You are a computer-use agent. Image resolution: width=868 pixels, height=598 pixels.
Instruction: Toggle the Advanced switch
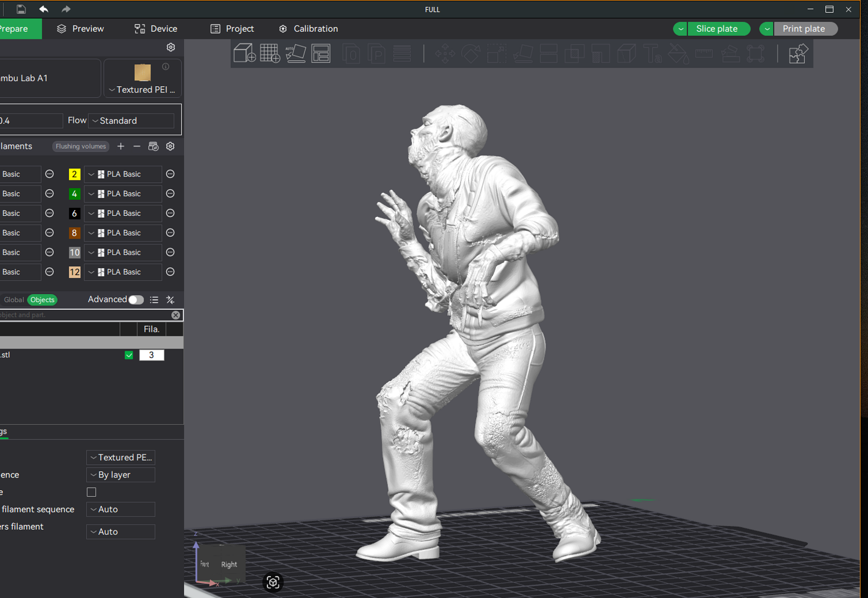[x=136, y=300]
